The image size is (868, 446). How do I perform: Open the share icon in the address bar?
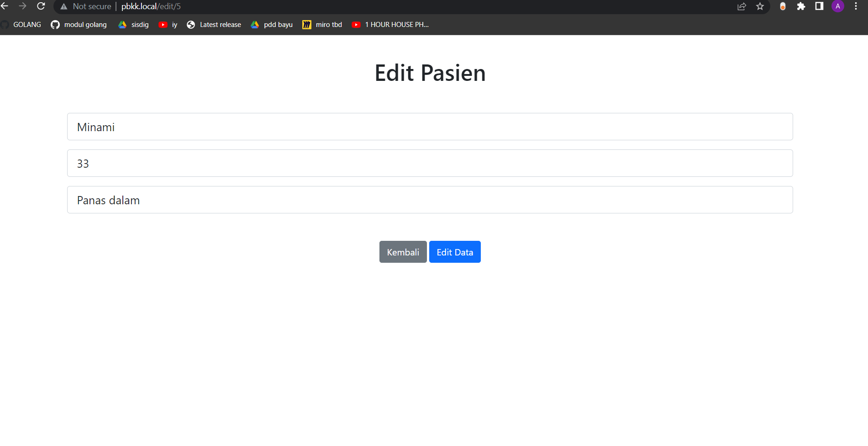pyautogui.click(x=741, y=7)
